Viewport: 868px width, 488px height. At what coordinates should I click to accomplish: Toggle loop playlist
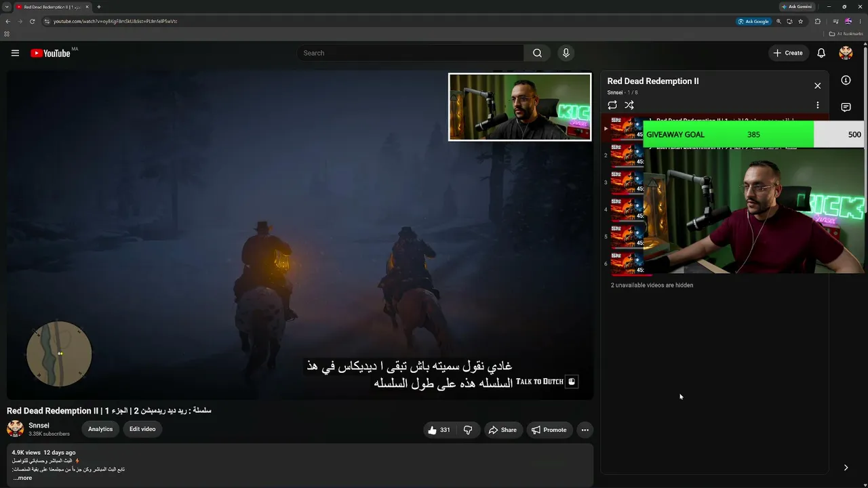[x=612, y=105]
